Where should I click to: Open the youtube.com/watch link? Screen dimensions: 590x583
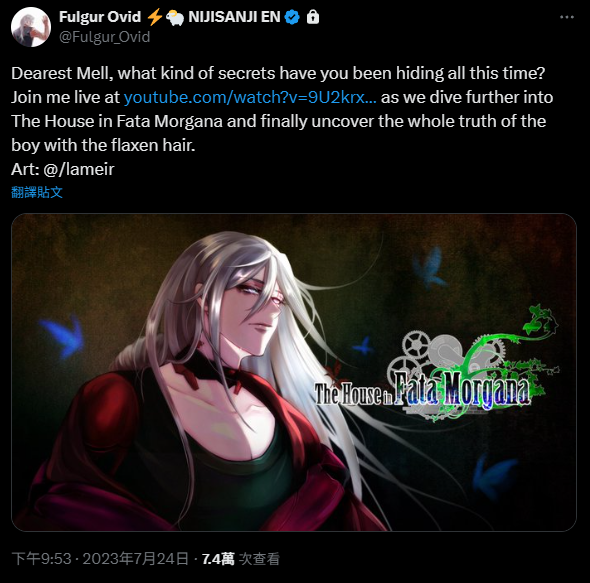point(250,97)
